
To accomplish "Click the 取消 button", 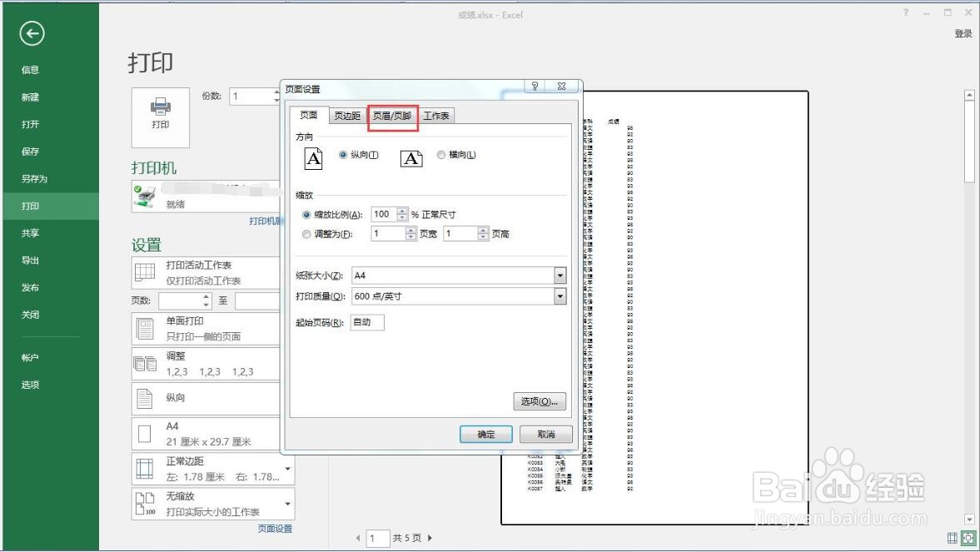I will pyautogui.click(x=545, y=434).
